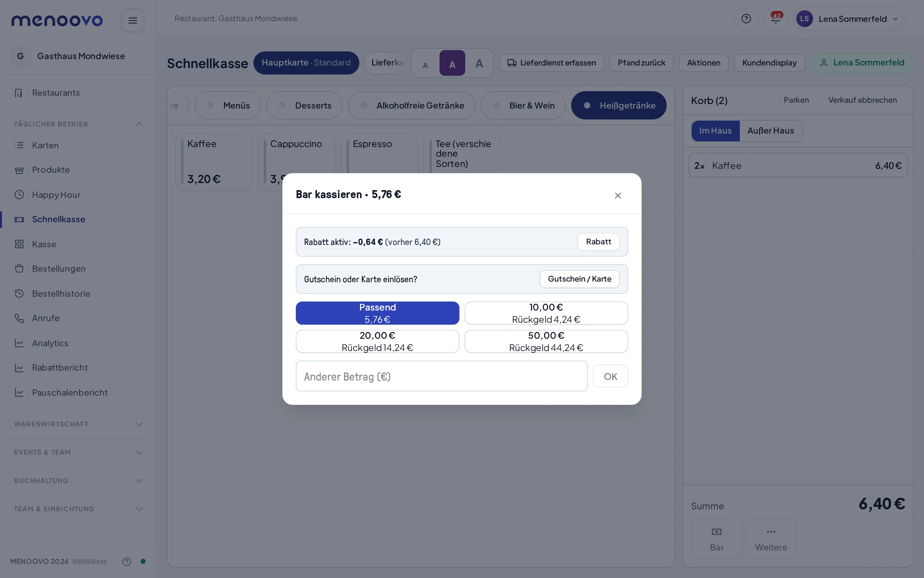Choose the medium font size A
Viewport: 924px width, 578px height.
[452, 63]
